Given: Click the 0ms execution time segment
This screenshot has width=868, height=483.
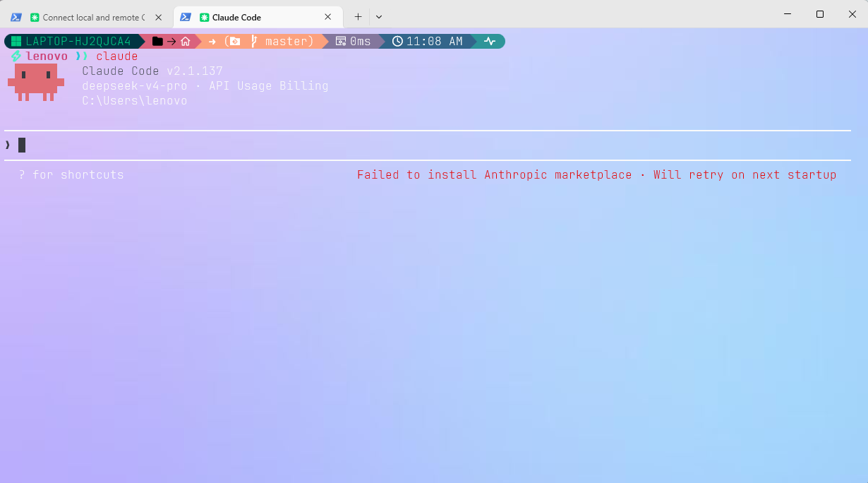Looking at the screenshot, I should [354, 42].
